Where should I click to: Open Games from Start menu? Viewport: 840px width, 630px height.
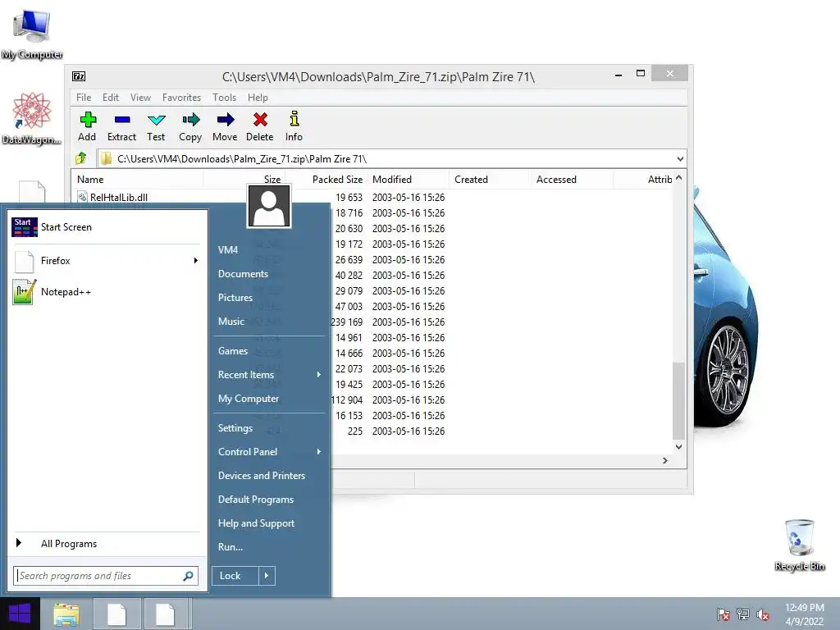click(x=232, y=351)
